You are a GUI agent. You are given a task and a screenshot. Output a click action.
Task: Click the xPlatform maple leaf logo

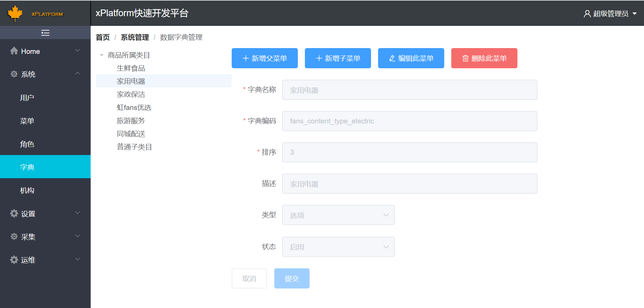14,13
